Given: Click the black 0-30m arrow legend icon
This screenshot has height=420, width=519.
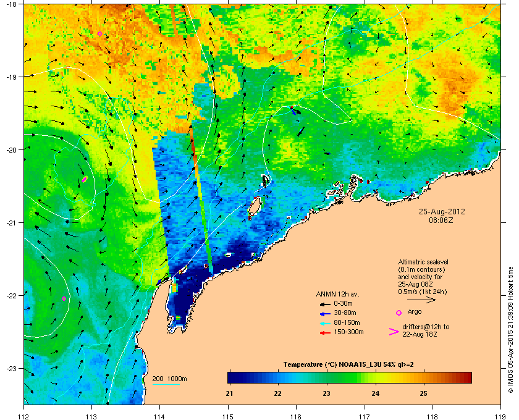Looking at the screenshot, I should click(x=325, y=304).
